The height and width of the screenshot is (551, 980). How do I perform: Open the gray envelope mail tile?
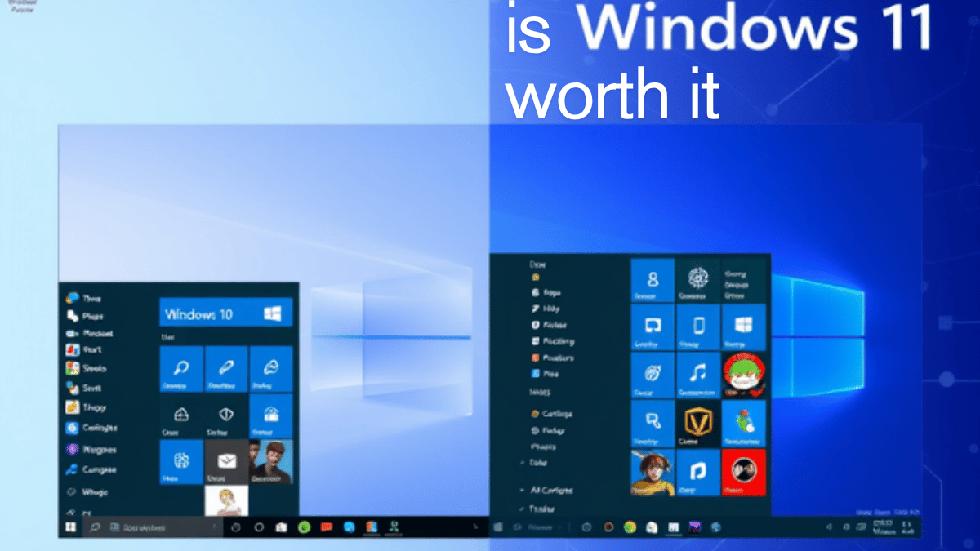coord(225,461)
